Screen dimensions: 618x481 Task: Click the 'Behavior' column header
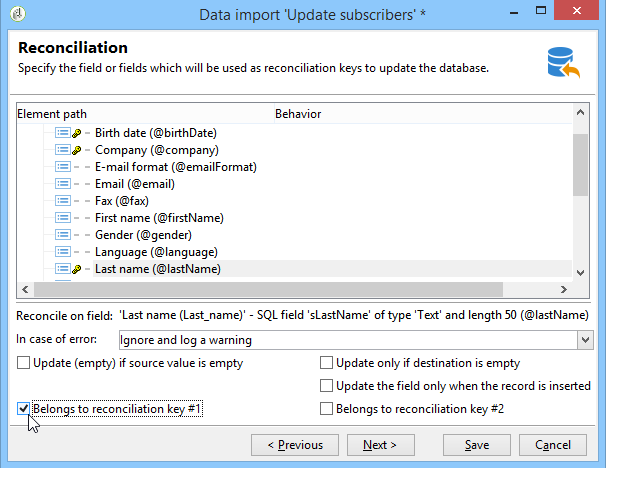coord(298,114)
